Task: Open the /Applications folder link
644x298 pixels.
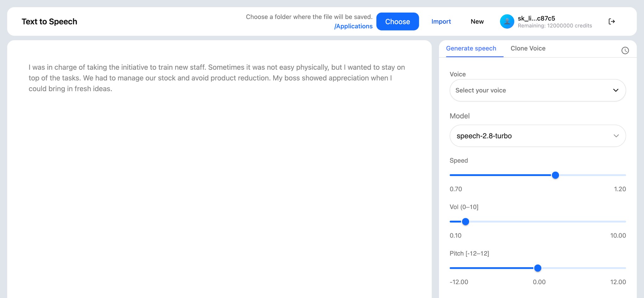Action: (x=353, y=26)
